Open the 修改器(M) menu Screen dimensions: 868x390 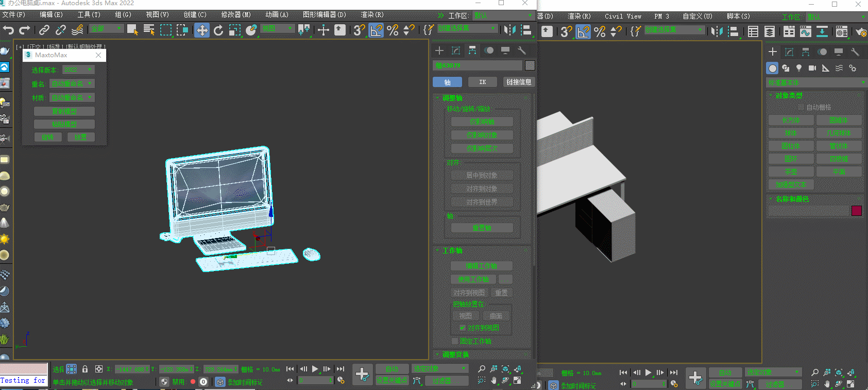pyautogui.click(x=235, y=14)
